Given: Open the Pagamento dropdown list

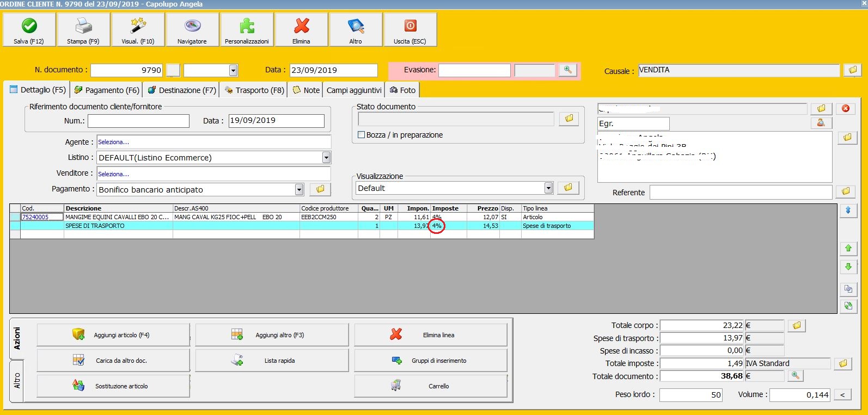Looking at the screenshot, I should pyautogui.click(x=299, y=189).
